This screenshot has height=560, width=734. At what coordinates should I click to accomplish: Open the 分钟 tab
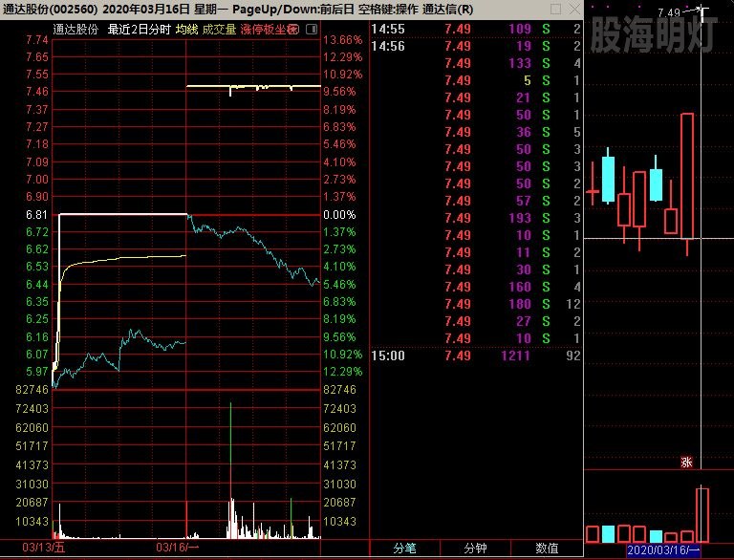click(475, 549)
